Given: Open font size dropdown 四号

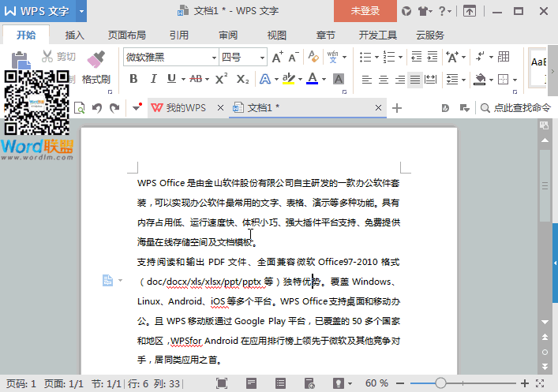Looking at the screenshot, I should [262, 58].
